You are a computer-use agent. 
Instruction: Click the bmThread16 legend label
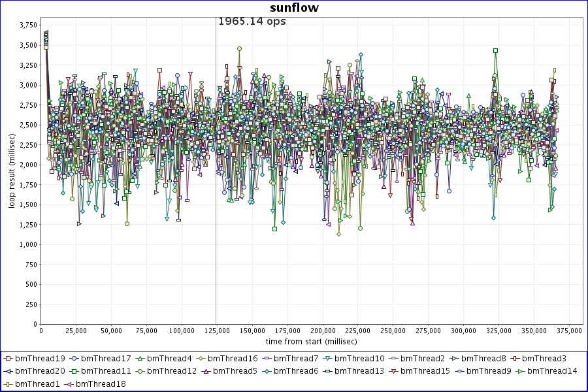pos(233,359)
